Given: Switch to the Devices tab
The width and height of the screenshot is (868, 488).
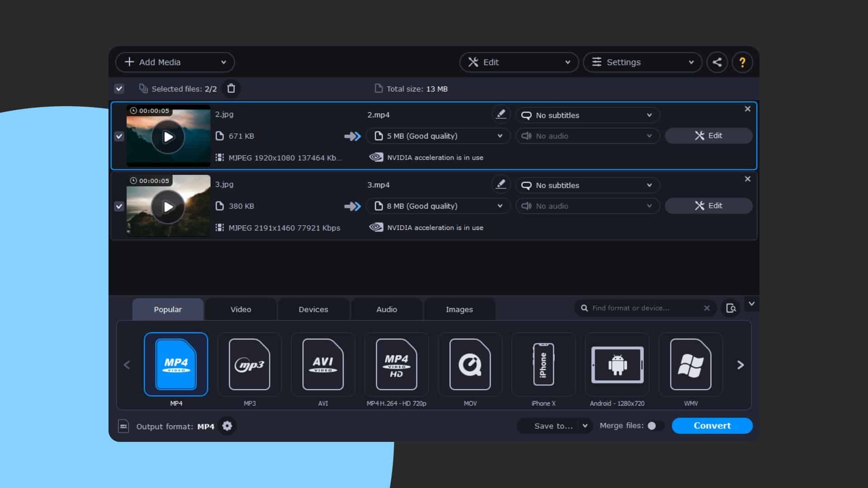Looking at the screenshot, I should pyautogui.click(x=313, y=310).
